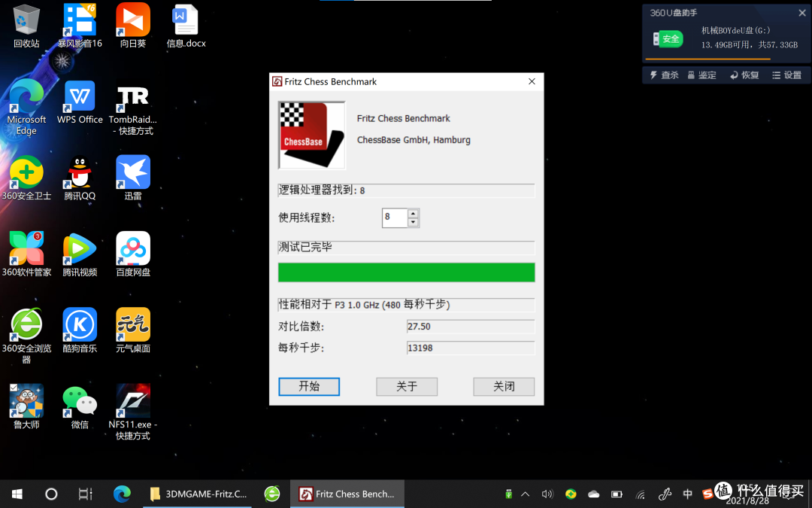Open the Recycle Bin (回收站) desktop icon
The width and height of the screenshot is (812, 508).
pos(26,26)
